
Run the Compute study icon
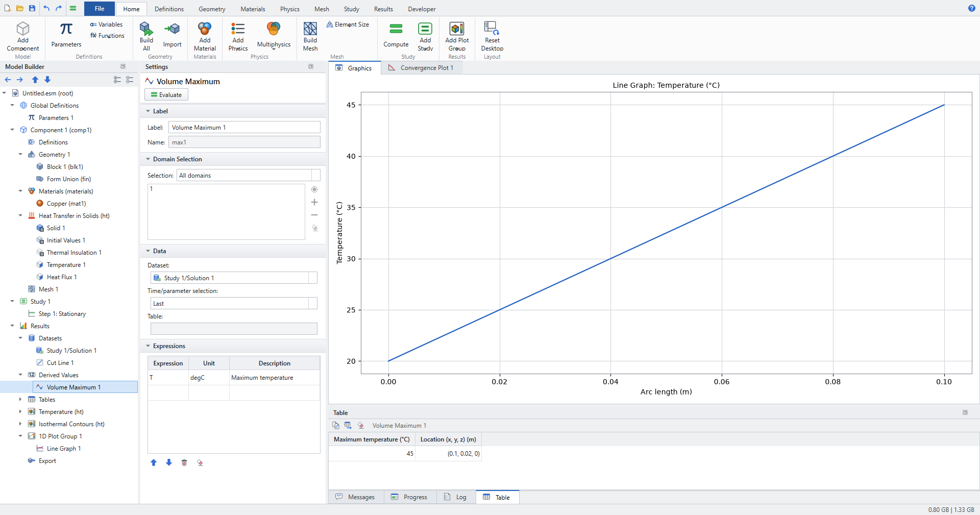coord(396,29)
